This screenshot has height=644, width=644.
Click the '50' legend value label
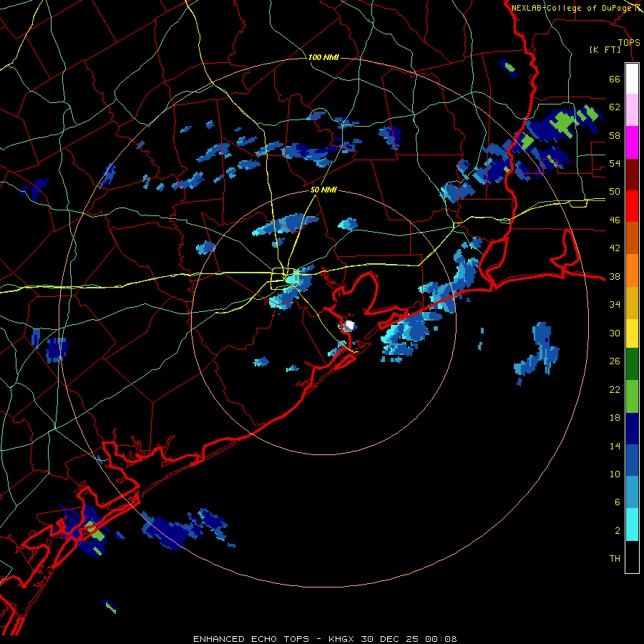(x=615, y=192)
